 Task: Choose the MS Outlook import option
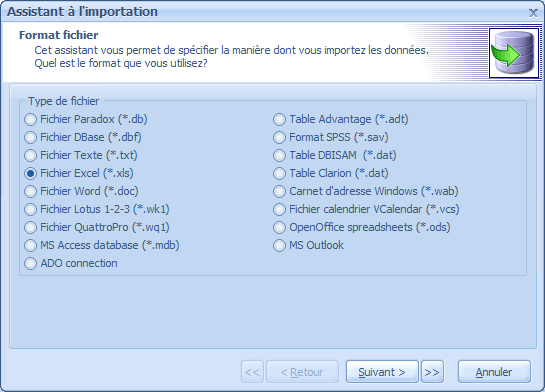point(309,245)
